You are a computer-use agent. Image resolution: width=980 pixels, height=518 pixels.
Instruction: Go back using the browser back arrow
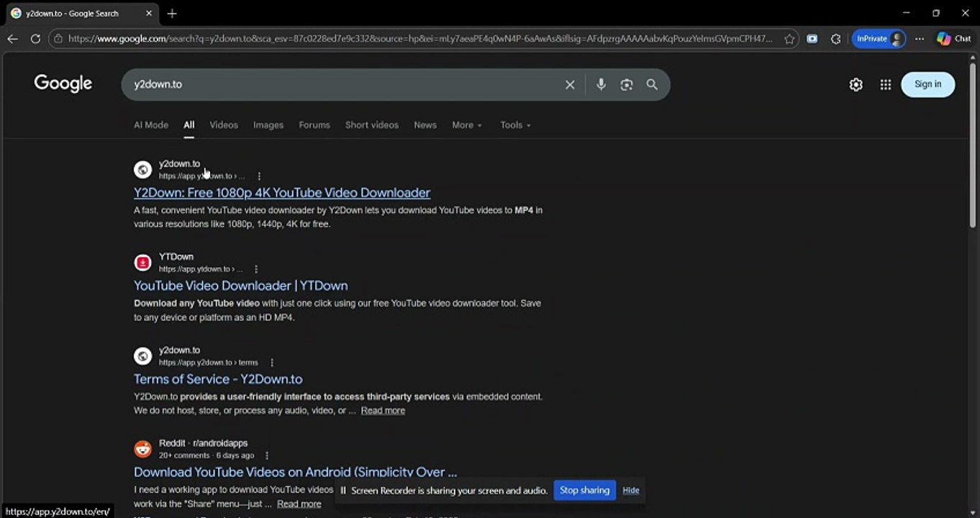[x=12, y=39]
